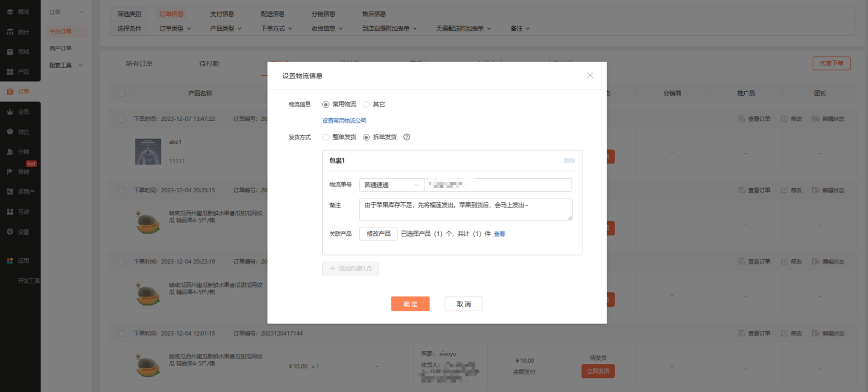Open the 商城 store icon in sidebar
The width and height of the screenshot is (868, 392).
(x=10, y=52)
